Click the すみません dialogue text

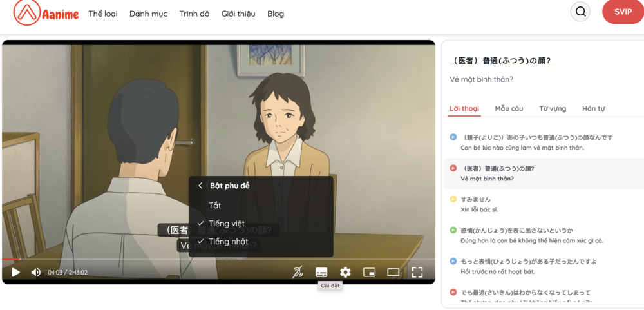[476, 199]
